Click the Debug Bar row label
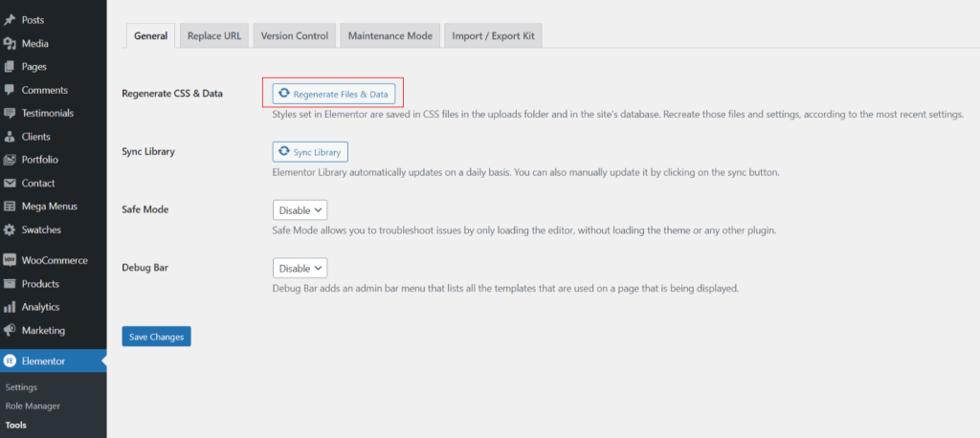 [145, 268]
